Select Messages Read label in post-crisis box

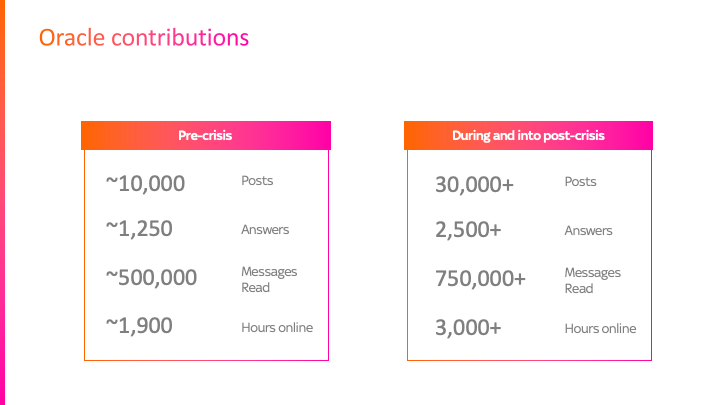[592, 280]
